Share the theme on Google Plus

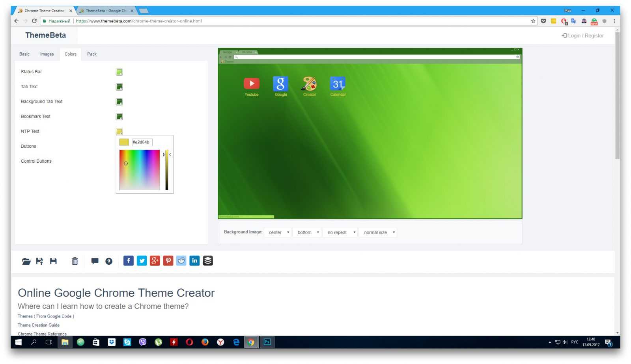pyautogui.click(x=155, y=260)
